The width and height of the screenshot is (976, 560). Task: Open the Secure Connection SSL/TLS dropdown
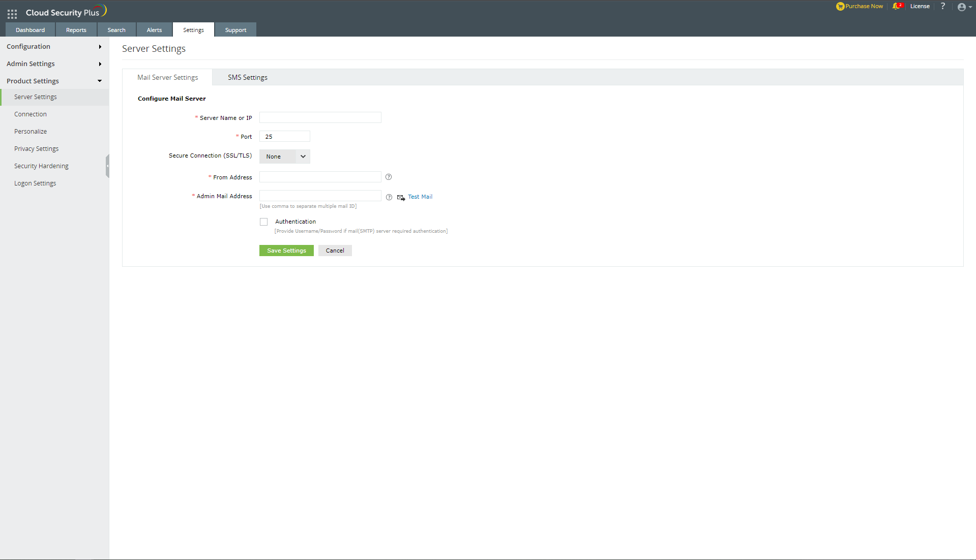point(284,157)
